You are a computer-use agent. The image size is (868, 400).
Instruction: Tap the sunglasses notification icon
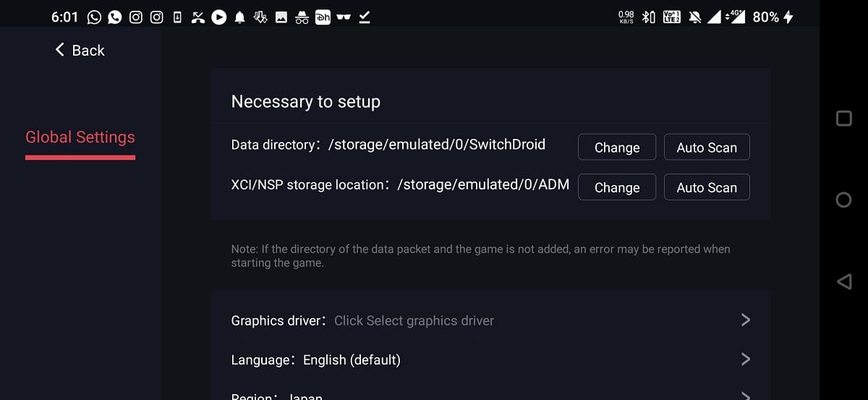click(x=344, y=17)
